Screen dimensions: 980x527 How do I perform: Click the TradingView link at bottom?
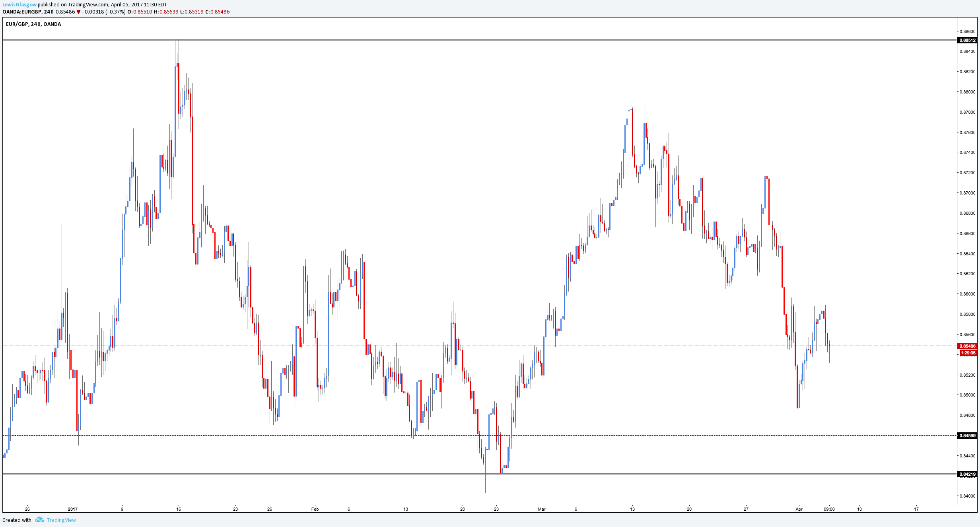click(x=61, y=520)
